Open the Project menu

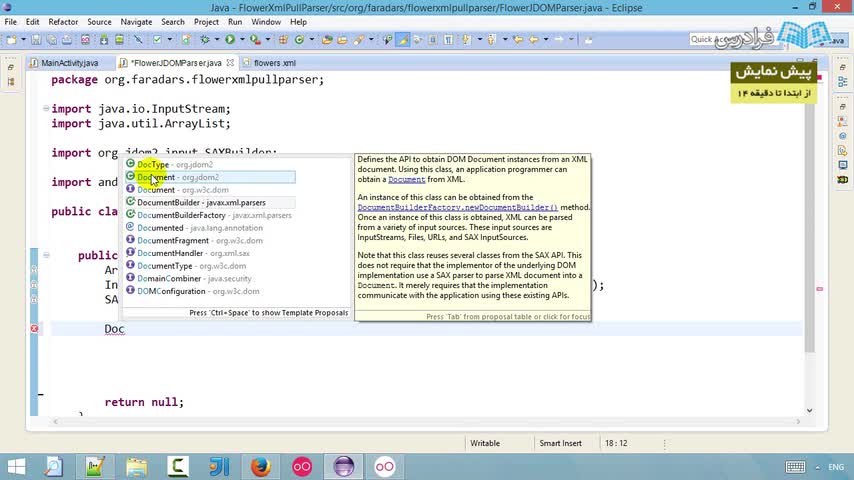pyautogui.click(x=206, y=22)
